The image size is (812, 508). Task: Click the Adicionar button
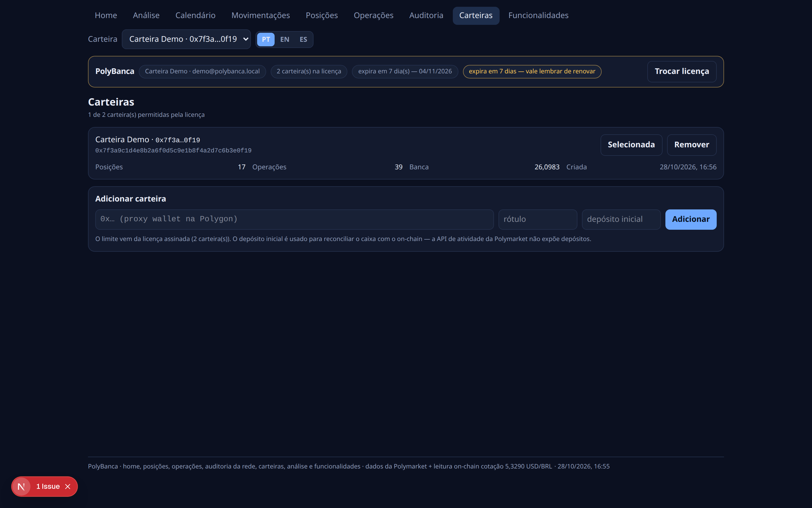coord(691,219)
